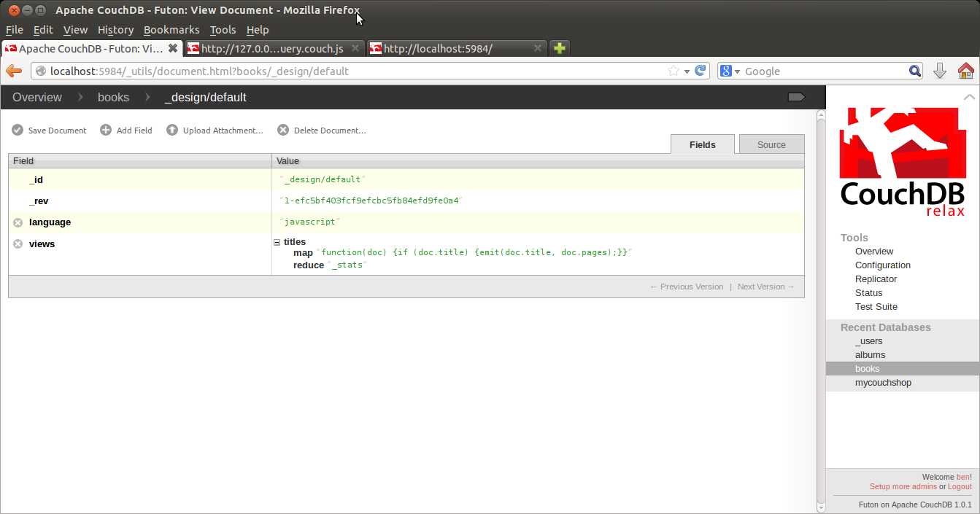Image resolution: width=980 pixels, height=514 pixels.
Task: Click the _rev value string
Action: coord(371,200)
